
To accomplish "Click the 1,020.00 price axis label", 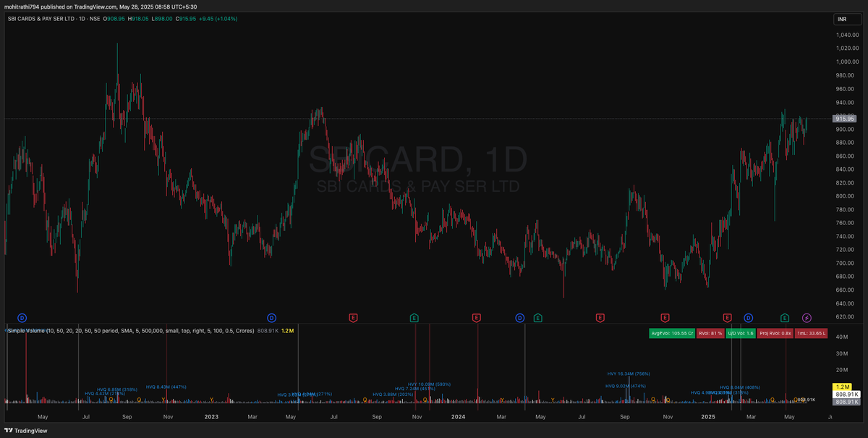I will point(847,48).
